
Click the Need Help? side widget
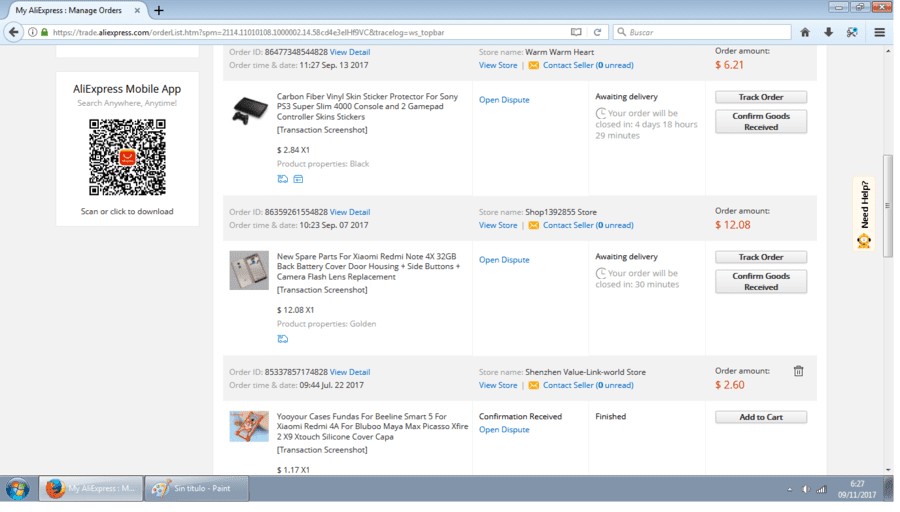[864, 214]
